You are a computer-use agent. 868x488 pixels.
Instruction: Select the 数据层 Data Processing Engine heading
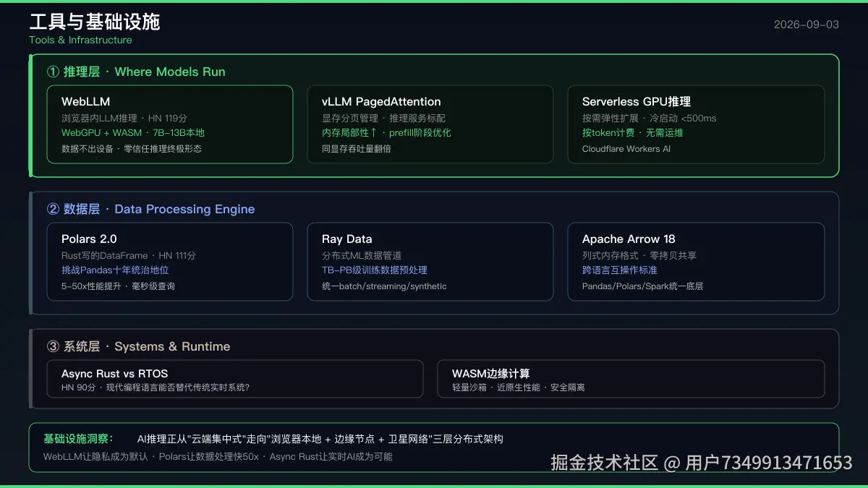tap(150, 209)
